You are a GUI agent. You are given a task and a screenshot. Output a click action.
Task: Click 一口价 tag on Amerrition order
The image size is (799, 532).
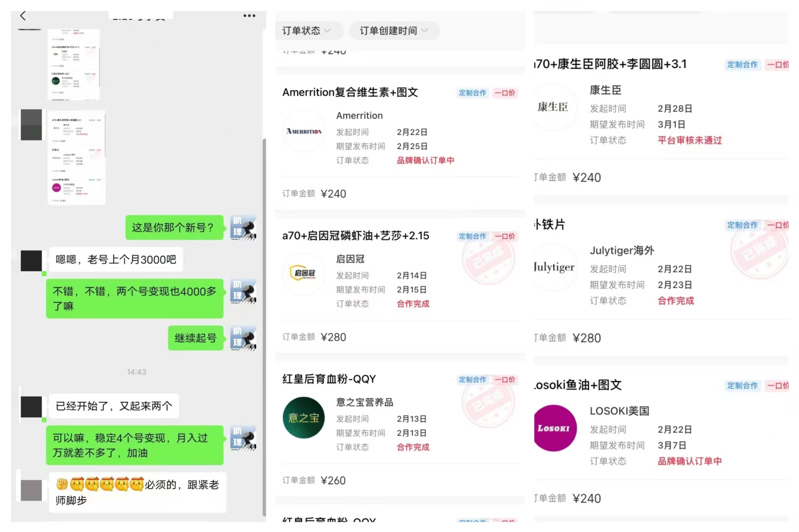505,93
